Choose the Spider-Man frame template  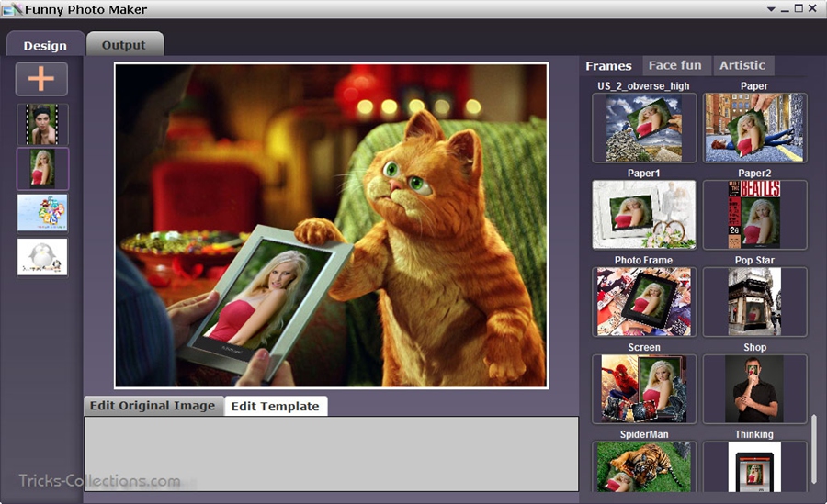[x=644, y=389]
